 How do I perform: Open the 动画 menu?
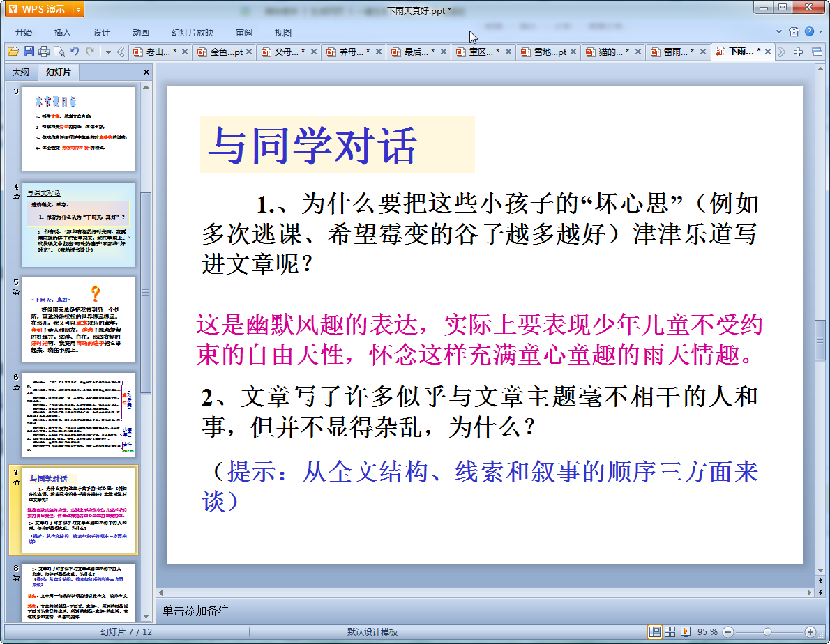click(x=141, y=32)
